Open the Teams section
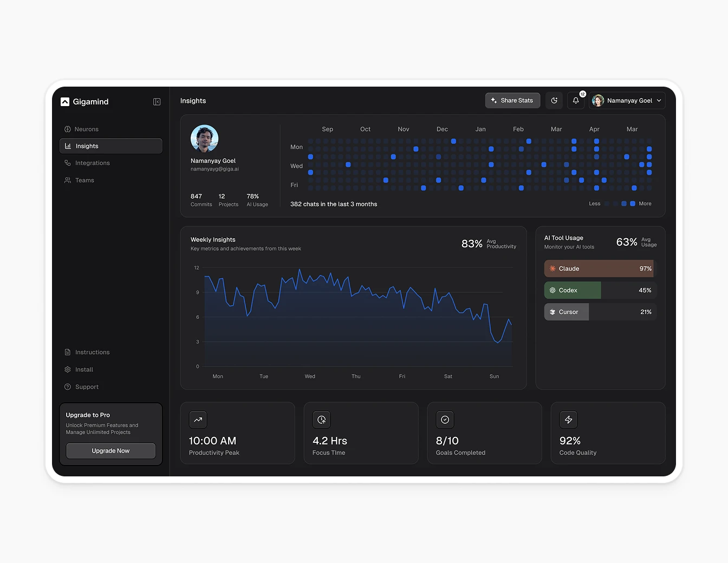Screen dimensions: 728x563 click(x=84, y=180)
